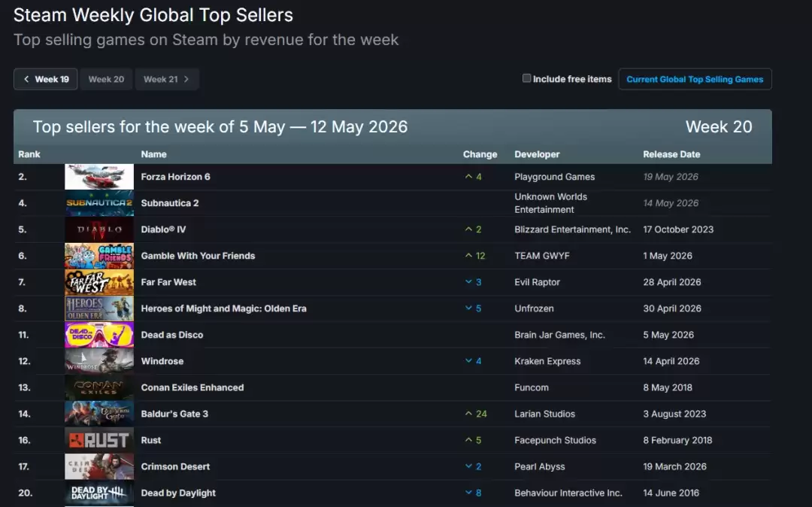Click the down 8 change for Dead by Daylight
Viewport: 812px width, 507px height.
(x=474, y=493)
